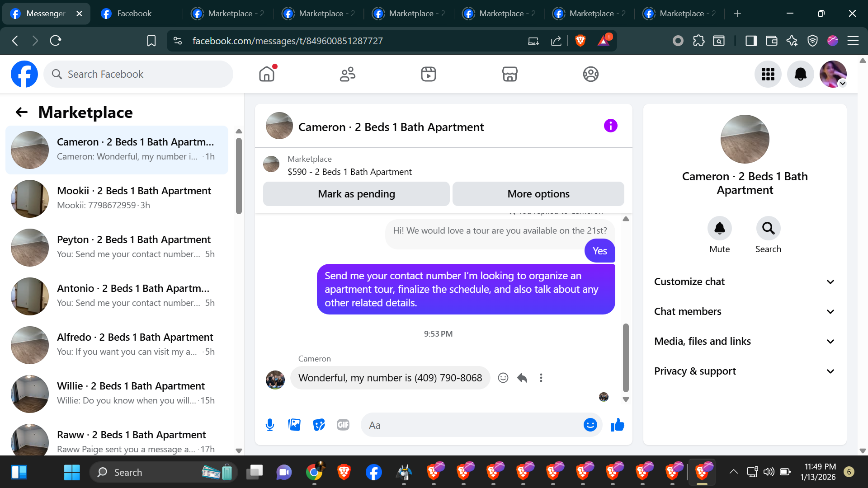Click the voice clip microphone icon
This screenshot has height=488, width=868.
point(270,425)
